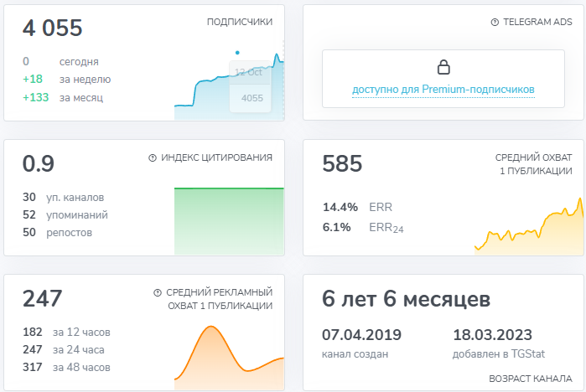
Task: Click the 52 упоминаний row
Action: click(x=65, y=215)
